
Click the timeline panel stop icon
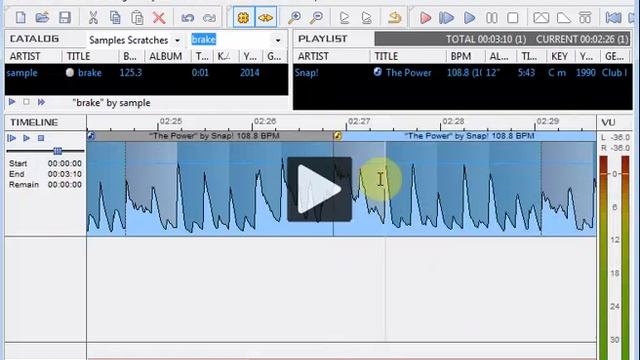[41, 138]
